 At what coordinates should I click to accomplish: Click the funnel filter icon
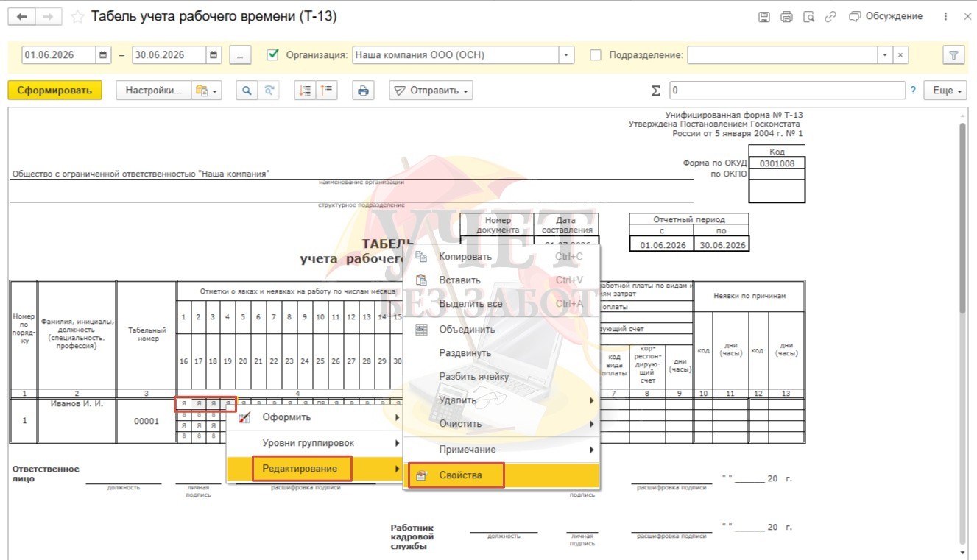953,55
